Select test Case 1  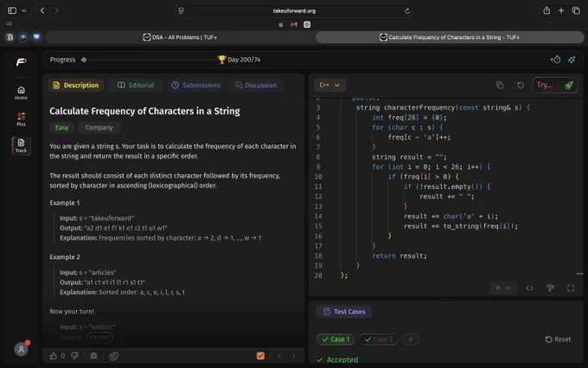336,339
